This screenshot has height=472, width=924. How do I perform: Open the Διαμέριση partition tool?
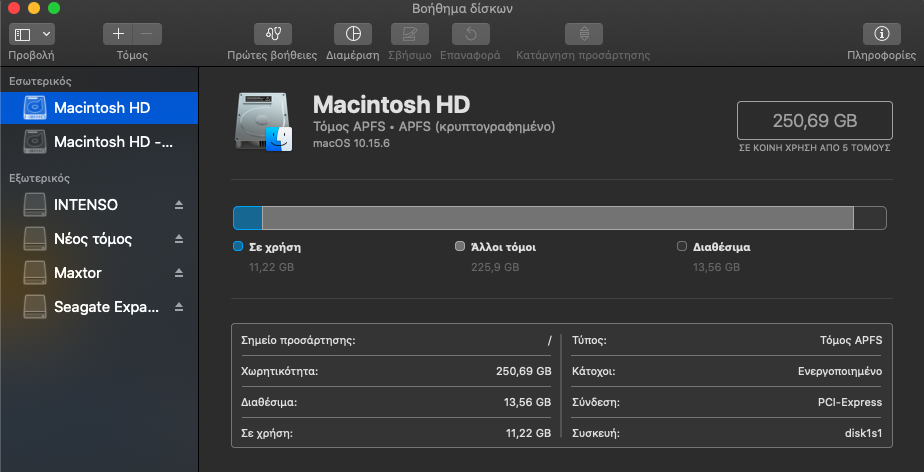coord(353,34)
